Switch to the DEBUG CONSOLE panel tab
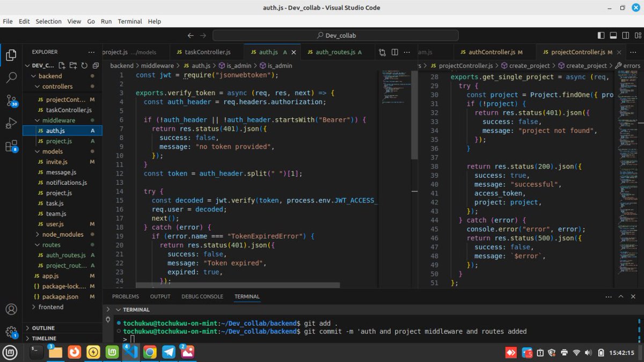 (202, 296)
